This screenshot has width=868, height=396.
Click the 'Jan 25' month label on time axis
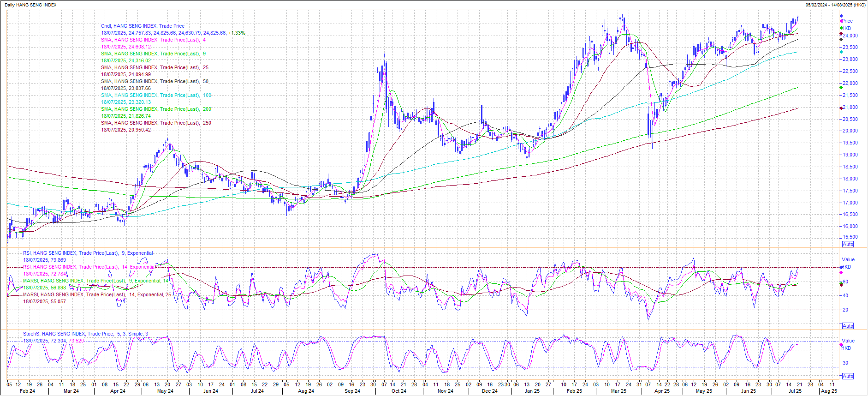[532, 391]
